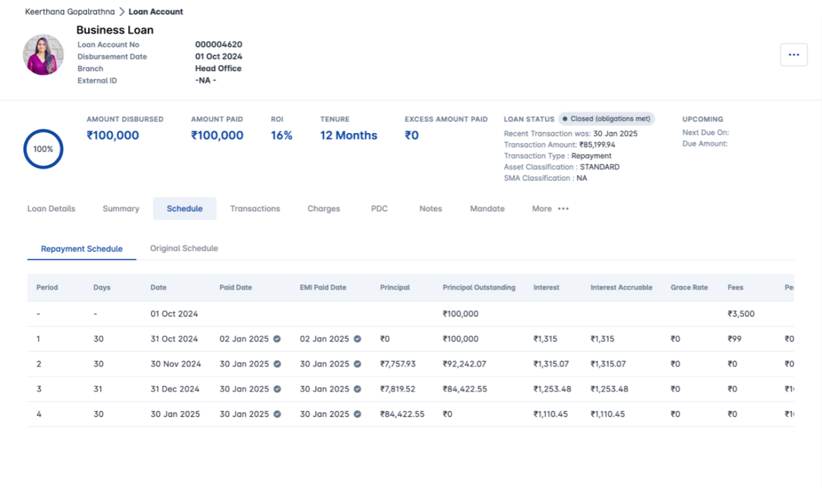Click Keerthana's profile photo
The image size is (822, 504).
coord(43,54)
